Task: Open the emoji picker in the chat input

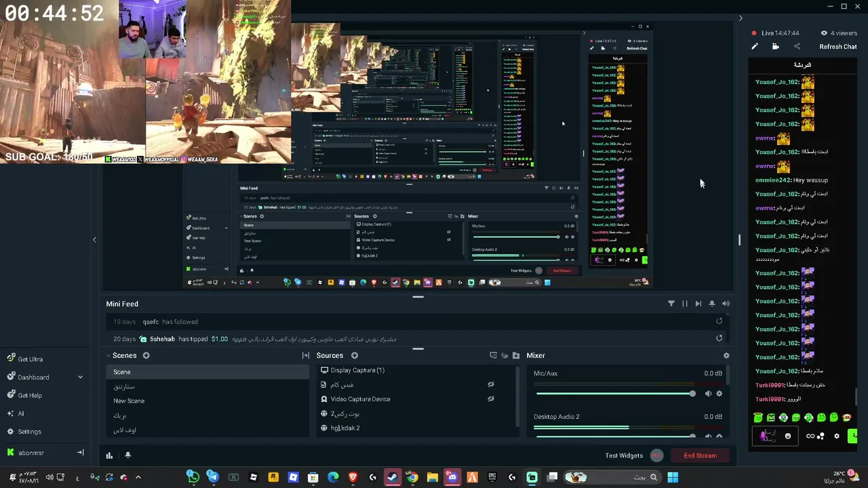Action: [x=787, y=436]
